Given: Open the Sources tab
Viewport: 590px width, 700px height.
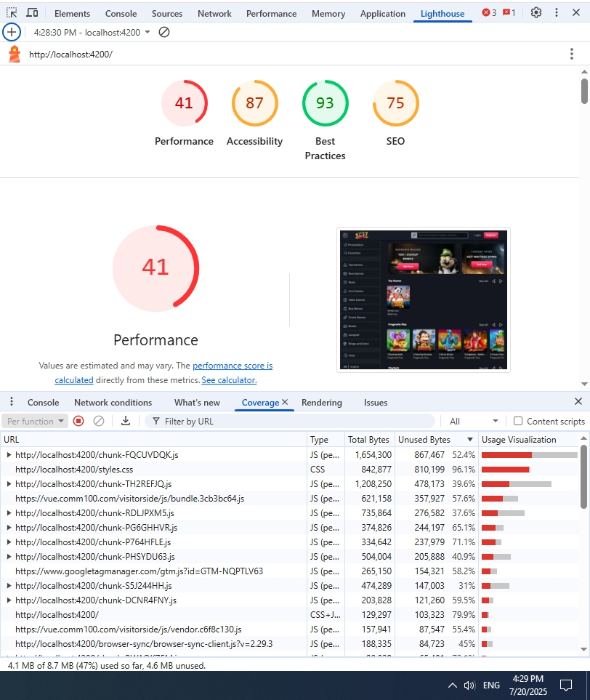Looking at the screenshot, I should tap(167, 13).
